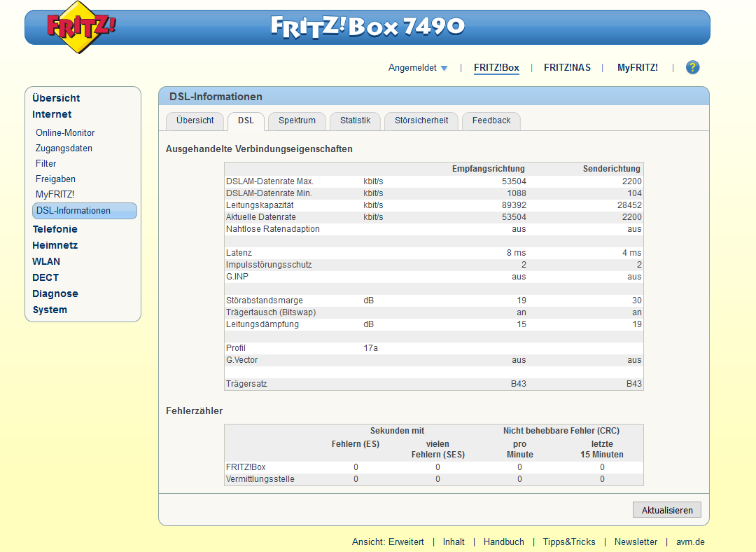Viewport: 756px width, 552px height.
Task: Click the Nicht behebbare Fehler (CRC) header
Action: point(561,430)
